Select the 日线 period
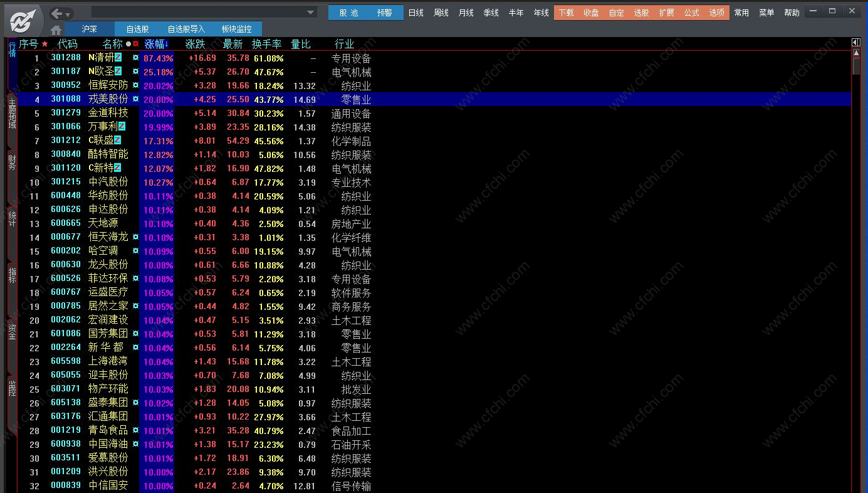Viewport: 868px width, 493px height. pos(416,13)
